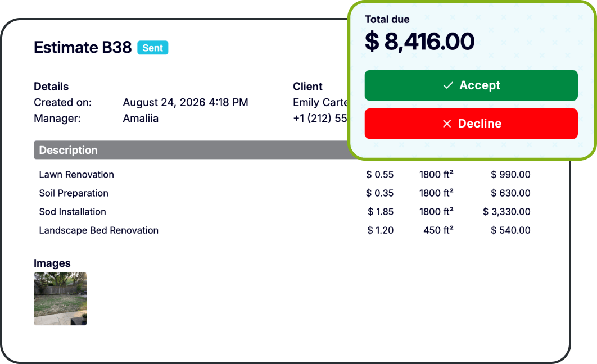This screenshot has height=364, width=597.
Task: Click the checkmark icon on Accept
Action: [448, 85]
